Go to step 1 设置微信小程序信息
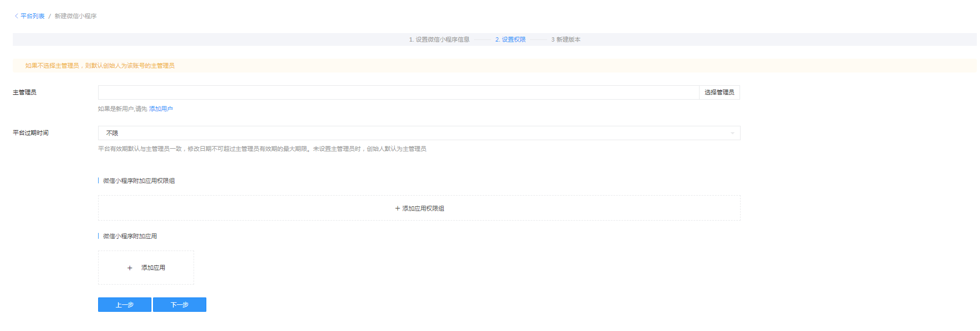The height and width of the screenshot is (331, 980). (439, 39)
